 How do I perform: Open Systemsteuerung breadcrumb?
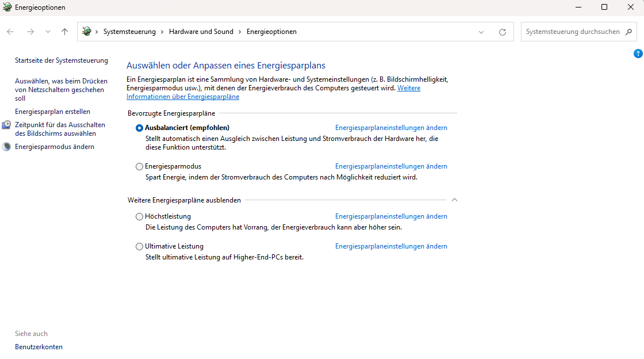(x=129, y=32)
